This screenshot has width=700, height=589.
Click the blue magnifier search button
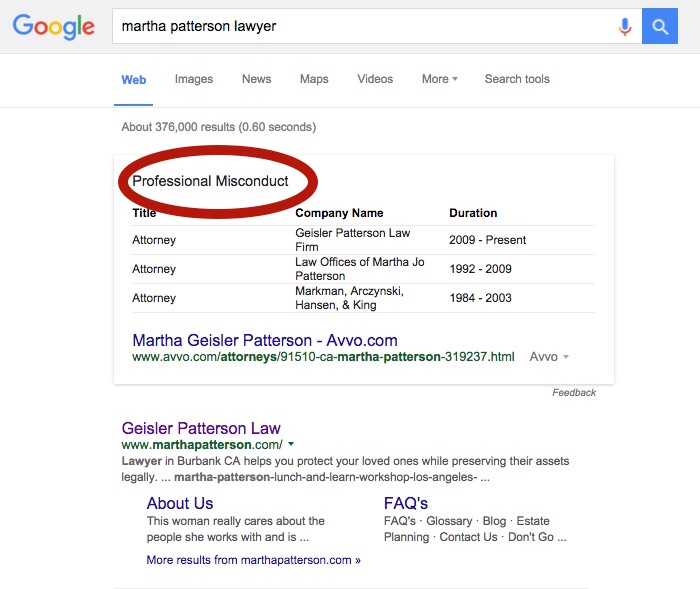click(660, 26)
